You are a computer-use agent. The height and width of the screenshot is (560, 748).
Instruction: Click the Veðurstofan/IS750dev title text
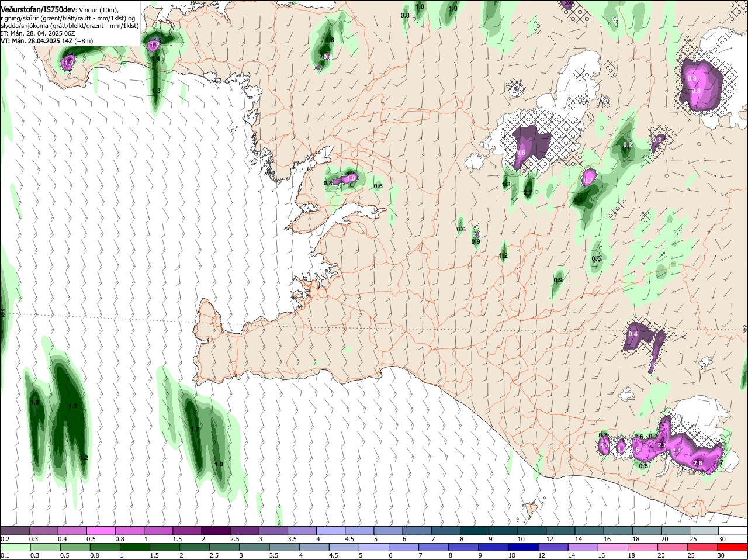tap(38, 9)
